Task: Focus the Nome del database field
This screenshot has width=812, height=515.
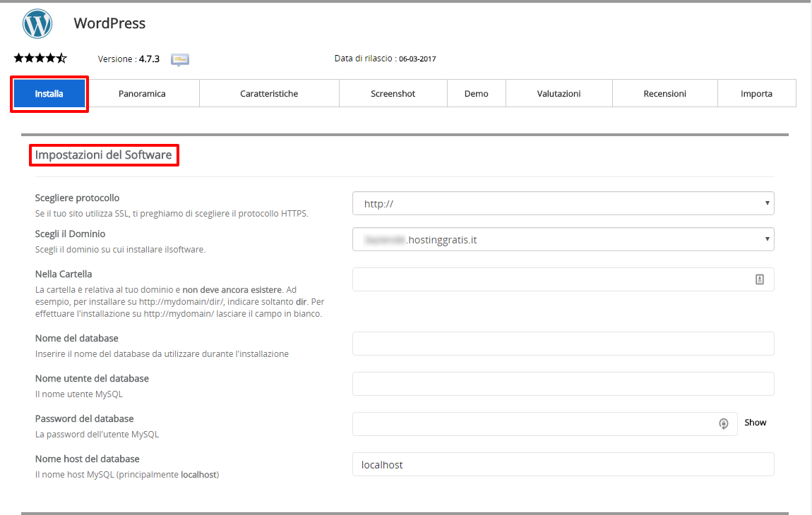Action: pyautogui.click(x=563, y=344)
